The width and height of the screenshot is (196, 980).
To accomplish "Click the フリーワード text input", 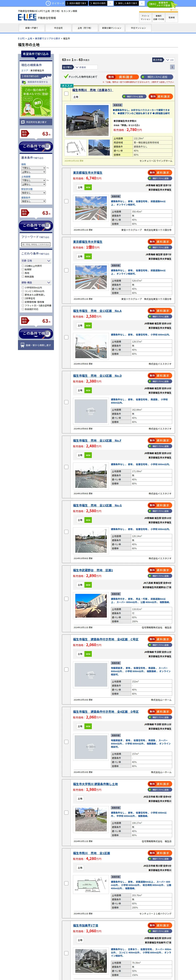I will pos(36,245).
